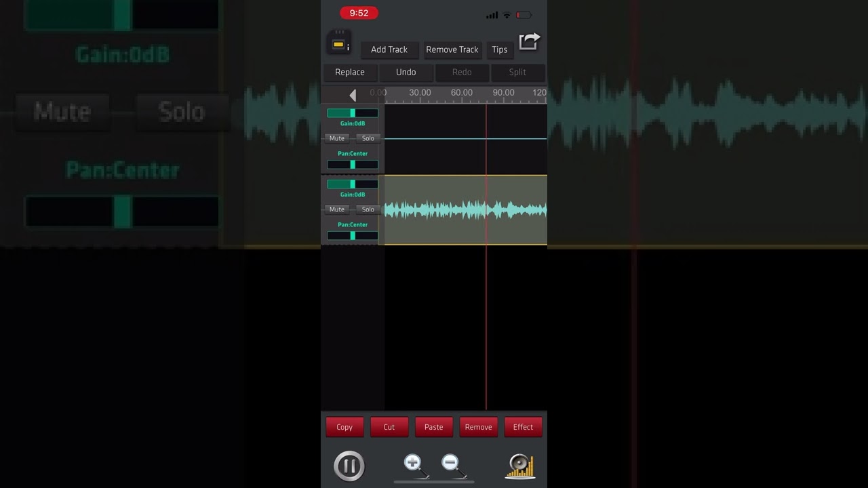Image resolution: width=868 pixels, height=488 pixels.
Task: Click the Split button
Action: pos(517,72)
